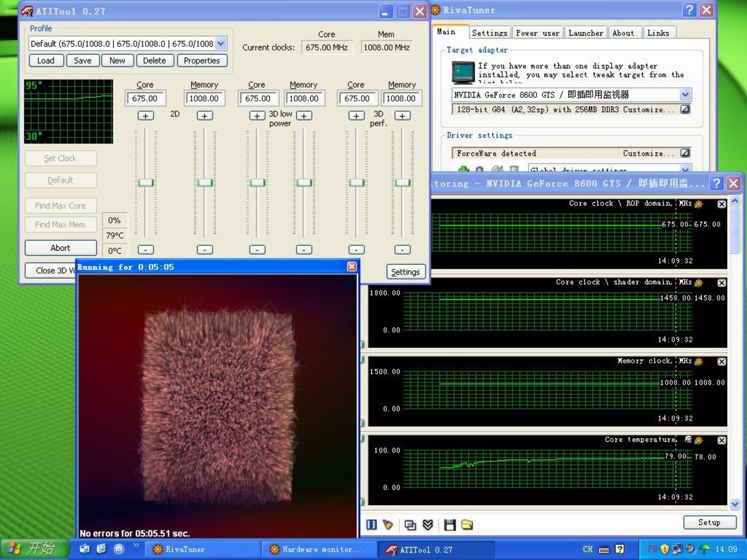Click the 2D Memory clock value field
The height and width of the screenshot is (560, 747).
(204, 98)
